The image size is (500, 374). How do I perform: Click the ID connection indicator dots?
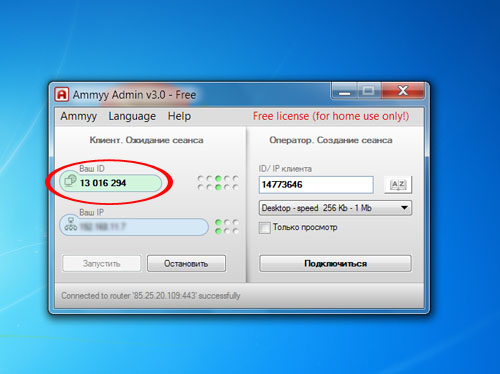pos(218,183)
